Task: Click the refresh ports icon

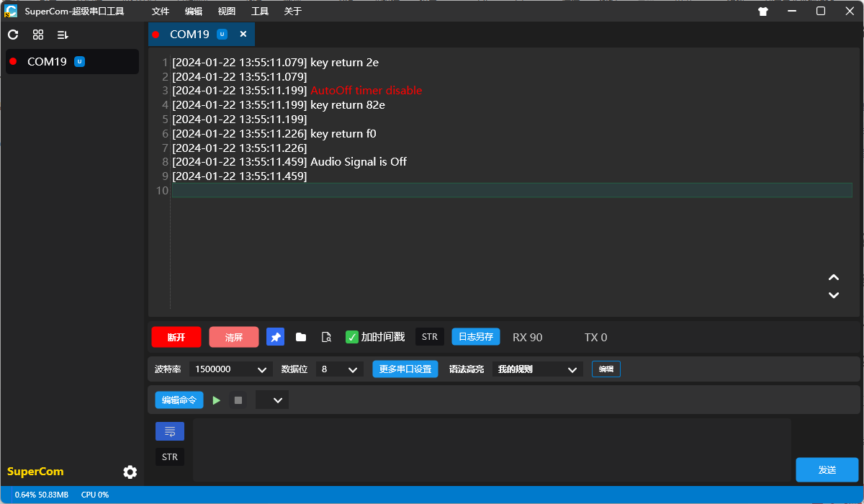Action: click(12, 34)
